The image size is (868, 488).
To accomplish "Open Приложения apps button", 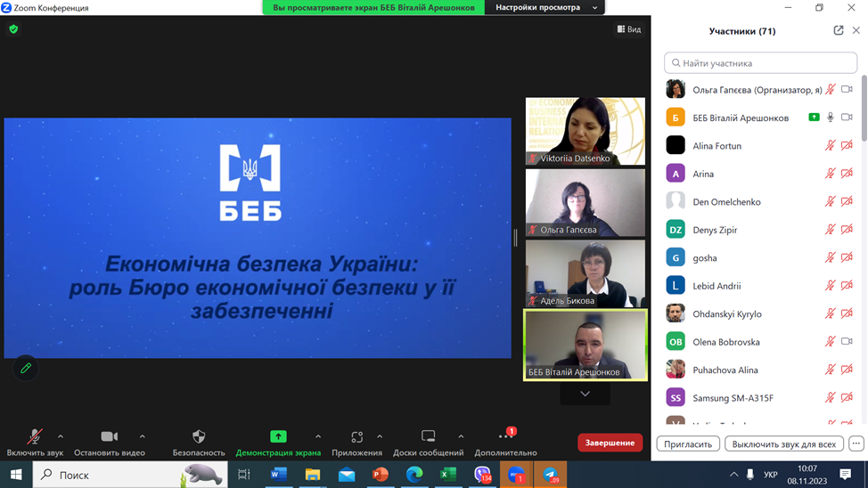I will click(356, 443).
